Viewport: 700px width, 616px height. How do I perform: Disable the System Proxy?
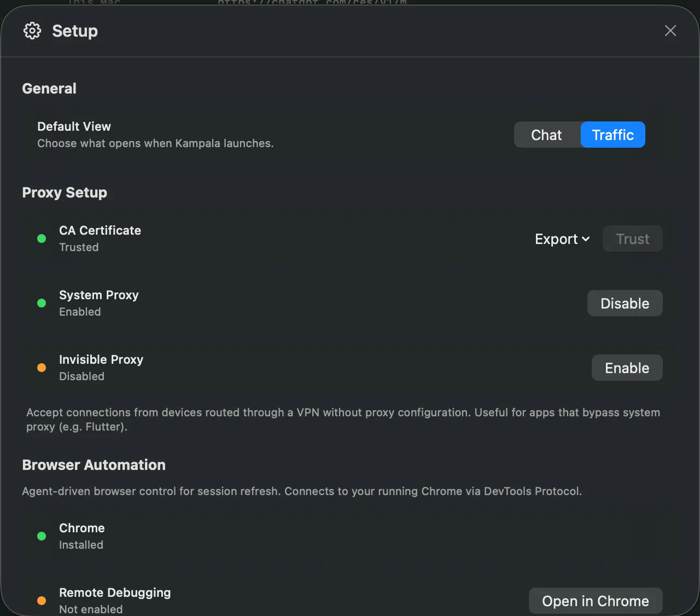pos(625,303)
